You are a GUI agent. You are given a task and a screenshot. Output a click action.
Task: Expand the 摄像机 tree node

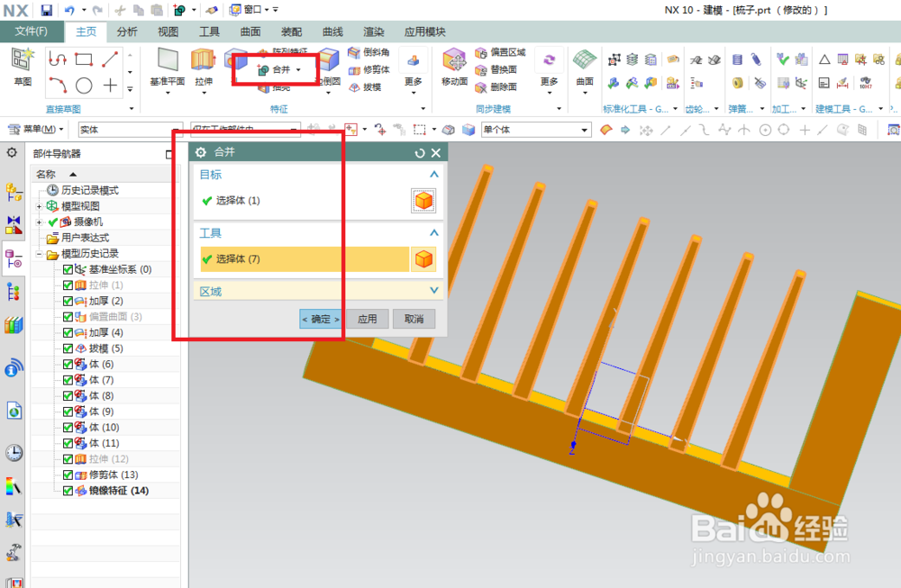pyautogui.click(x=39, y=222)
